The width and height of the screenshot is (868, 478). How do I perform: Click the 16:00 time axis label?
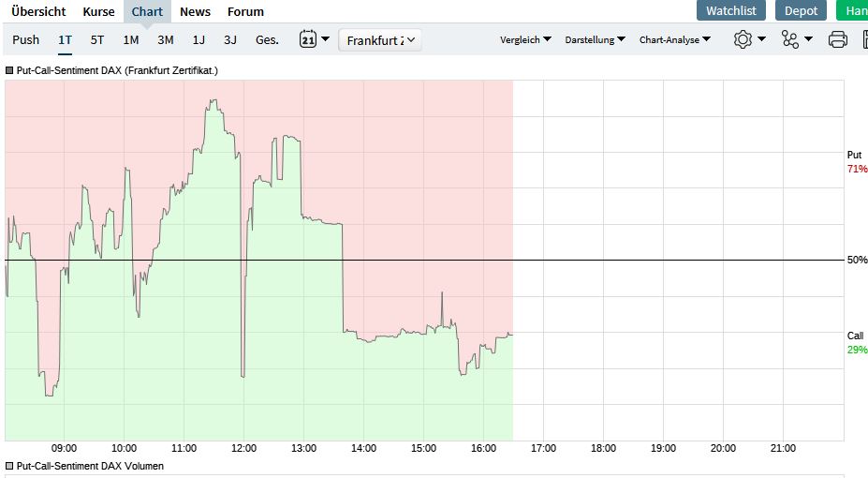pos(483,448)
